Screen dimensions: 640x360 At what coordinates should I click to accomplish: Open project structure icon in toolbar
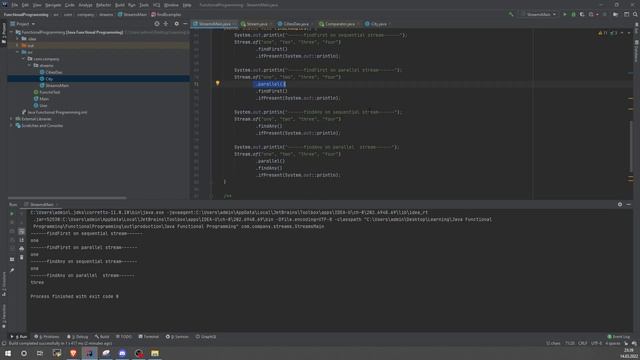coord(616,14)
